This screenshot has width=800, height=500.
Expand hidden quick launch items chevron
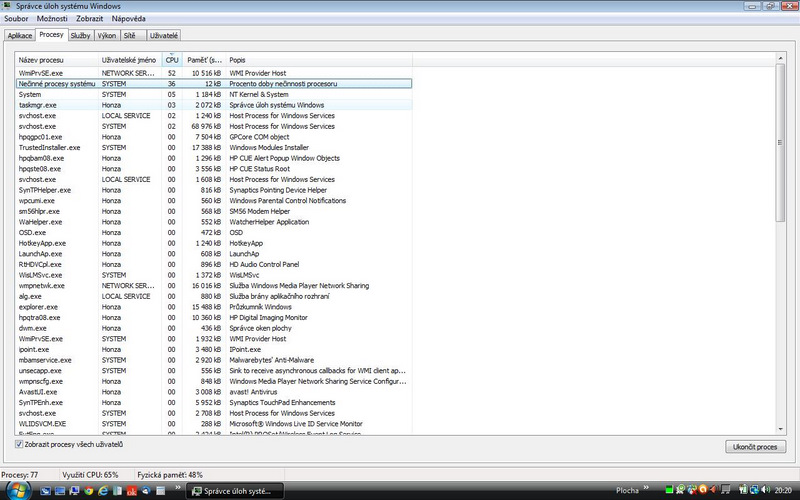tap(178, 488)
